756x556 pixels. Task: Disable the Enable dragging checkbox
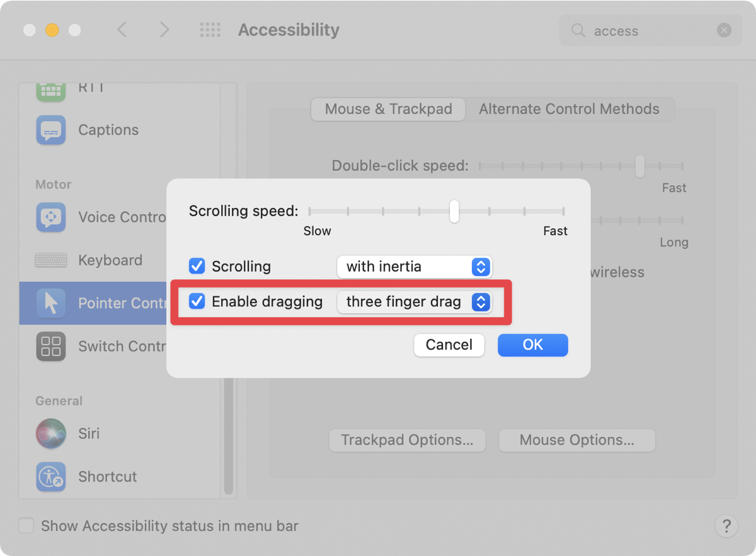click(197, 301)
